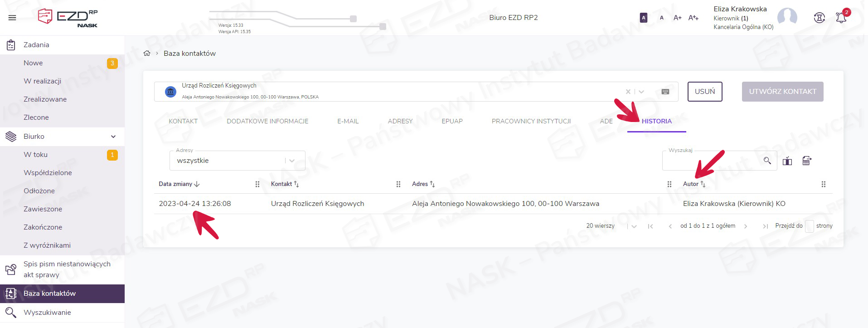Click the magnifier icon in the Wyszukaj field
The image size is (868, 328).
pos(767,161)
